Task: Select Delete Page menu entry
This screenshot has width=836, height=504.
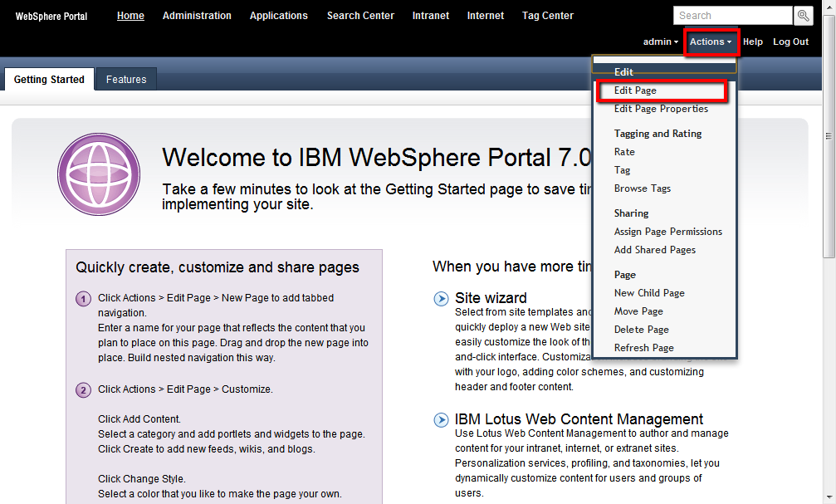Action: click(642, 330)
